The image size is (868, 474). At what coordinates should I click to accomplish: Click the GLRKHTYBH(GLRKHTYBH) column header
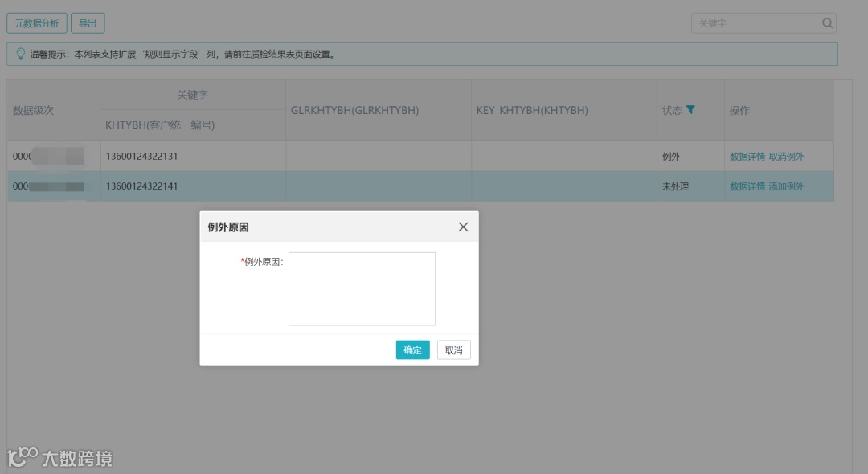pos(379,110)
